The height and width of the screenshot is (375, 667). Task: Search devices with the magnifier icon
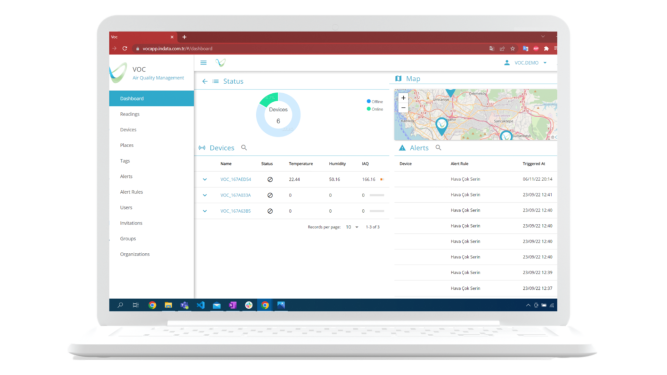[x=244, y=148]
